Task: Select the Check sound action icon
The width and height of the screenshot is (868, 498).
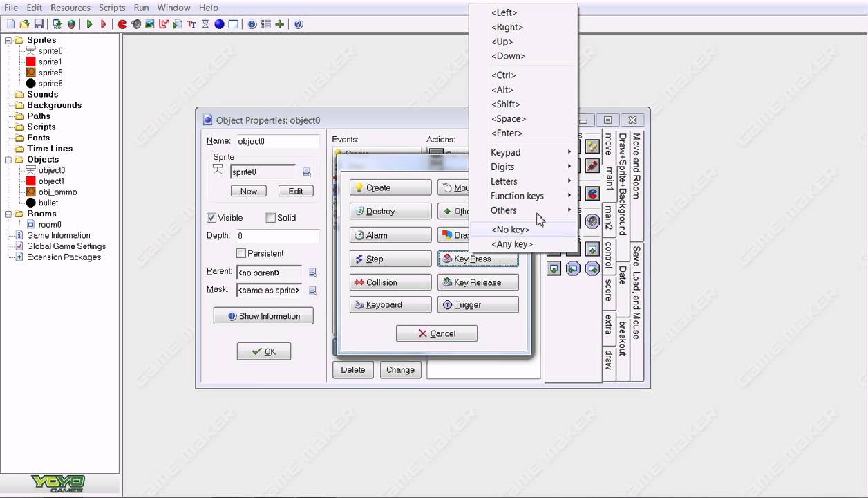Action: 592,221
